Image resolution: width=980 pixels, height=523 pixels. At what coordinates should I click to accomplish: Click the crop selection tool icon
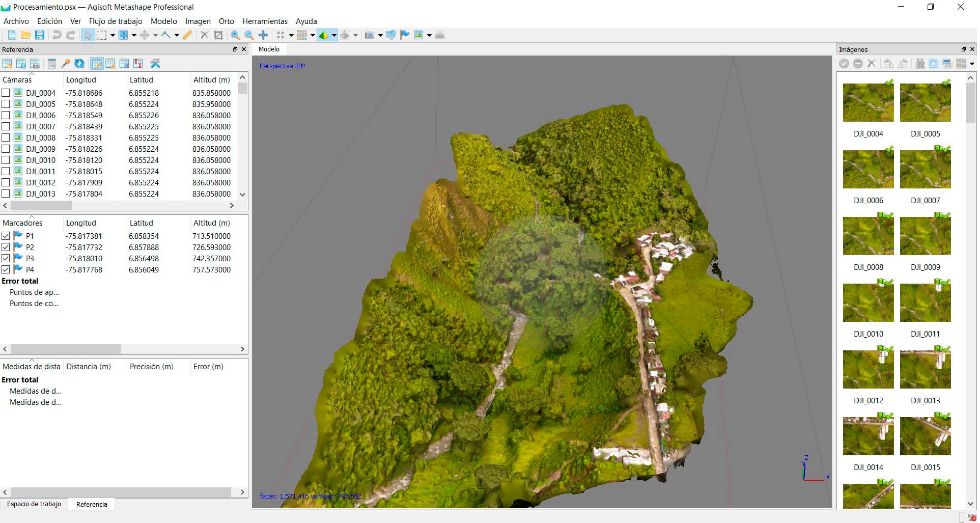pos(218,35)
